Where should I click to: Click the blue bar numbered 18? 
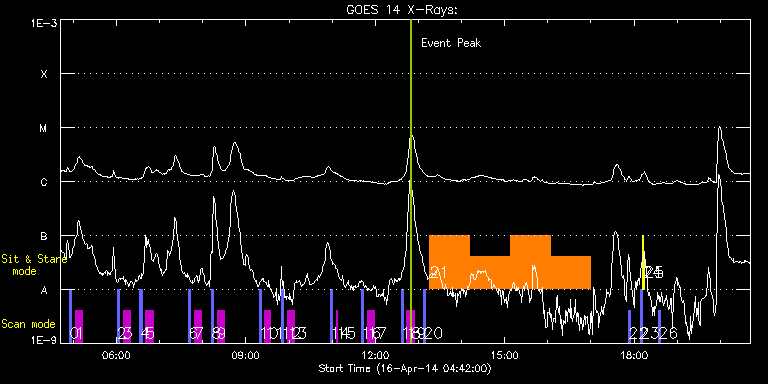click(x=403, y=316)
